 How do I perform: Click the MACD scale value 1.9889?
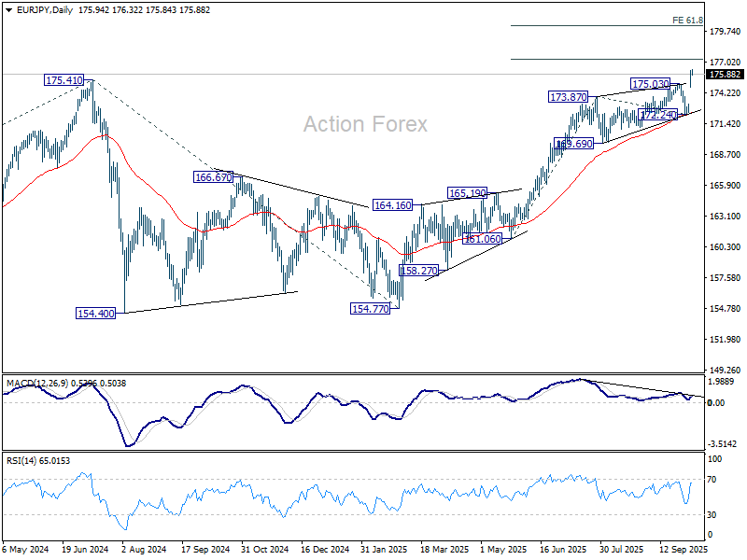tap(722, 382)
